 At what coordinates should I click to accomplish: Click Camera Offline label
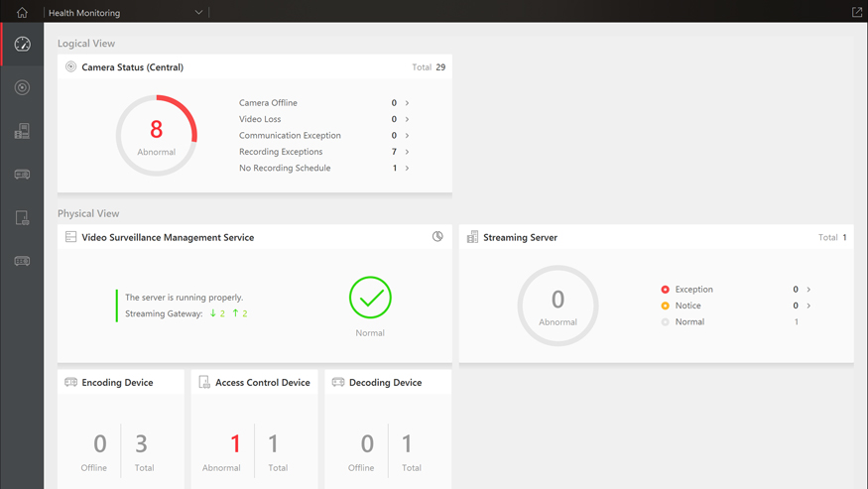268,103
